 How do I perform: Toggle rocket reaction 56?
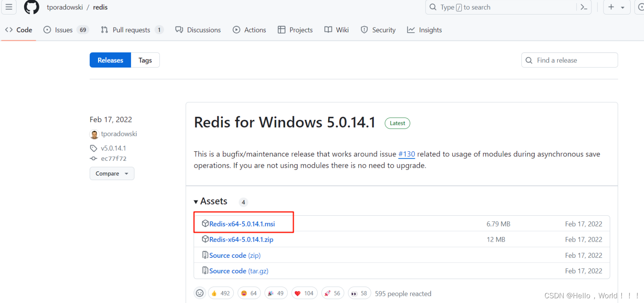click(x=333, y=293)
